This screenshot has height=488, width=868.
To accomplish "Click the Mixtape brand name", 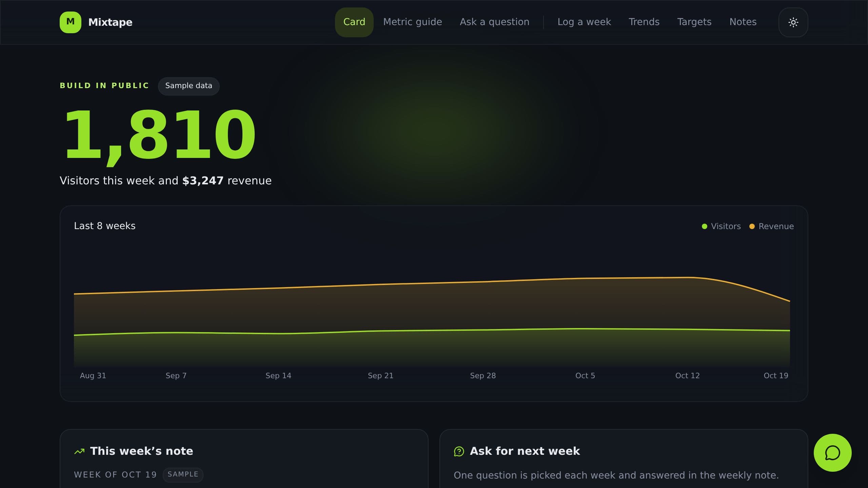I will coord(110,22).
